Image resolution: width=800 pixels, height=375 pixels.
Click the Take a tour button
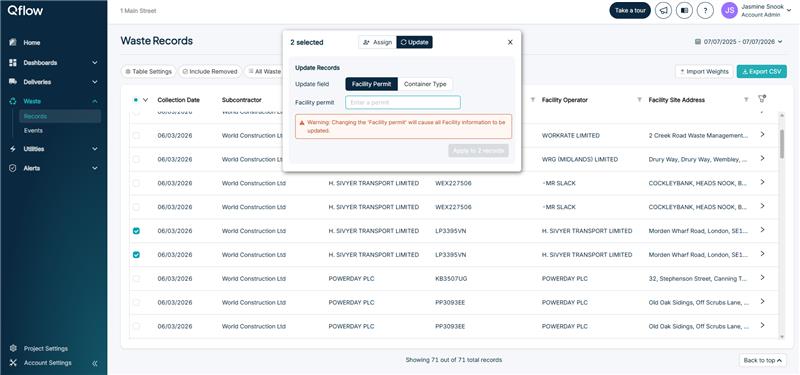coord(630,10)
